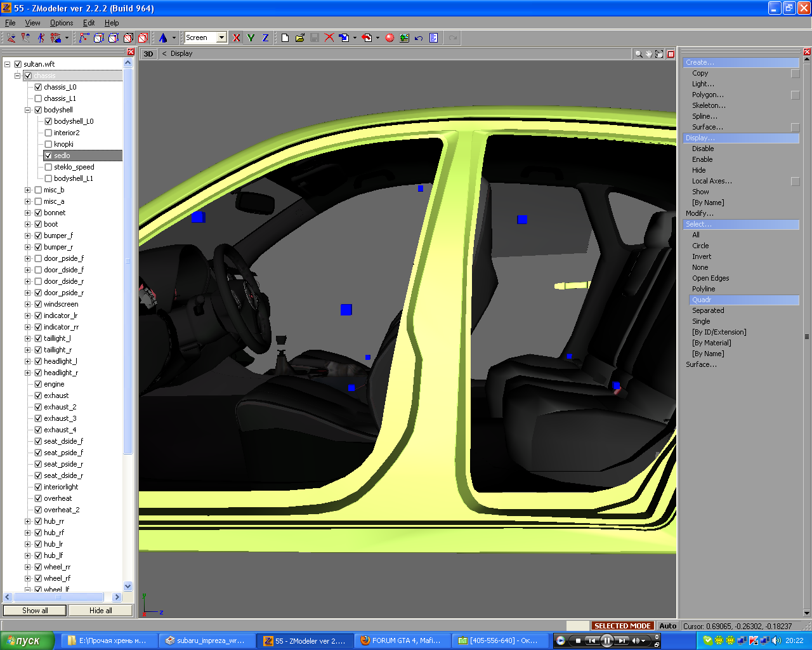Select the pan hand tool in viewport

pyautogui.click(x=649, y=54)
